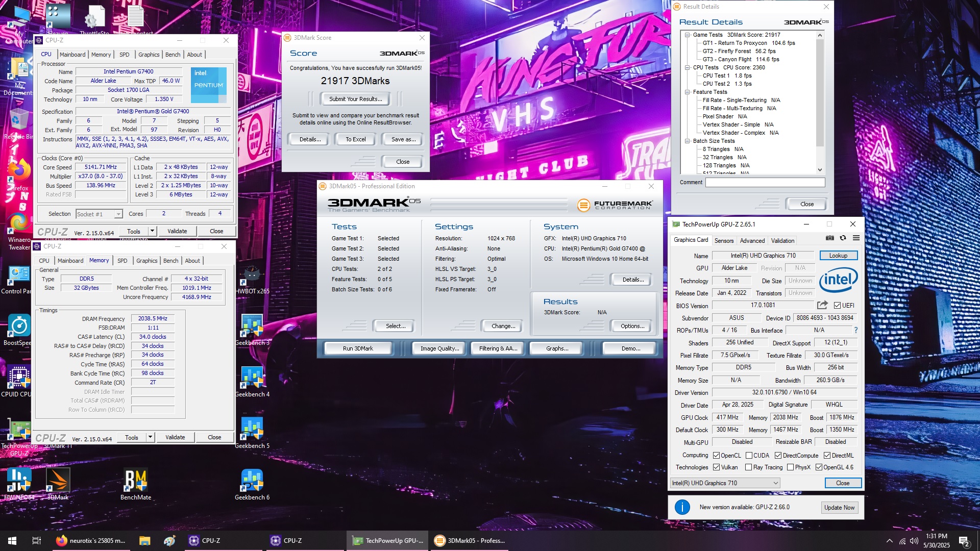
Task: Open SPD tab in Memory CPU-Z window
Action: (122, 261)
